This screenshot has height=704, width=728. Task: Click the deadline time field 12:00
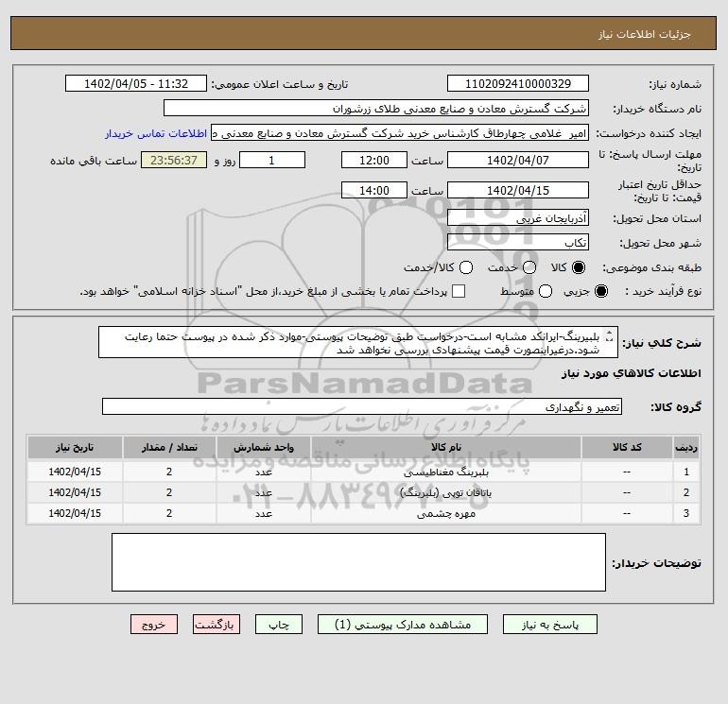pyautogui.click(x=374, y=161)
